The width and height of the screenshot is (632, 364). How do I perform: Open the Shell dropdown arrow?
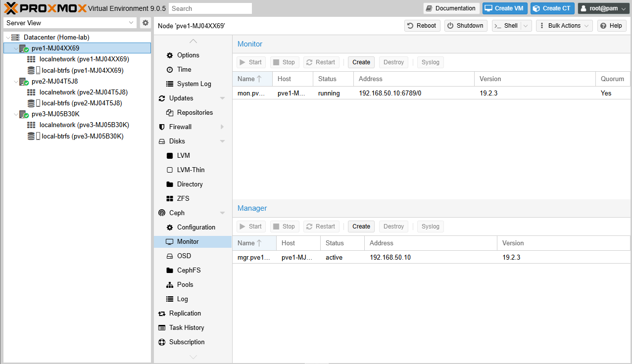[x=527, y=26]
